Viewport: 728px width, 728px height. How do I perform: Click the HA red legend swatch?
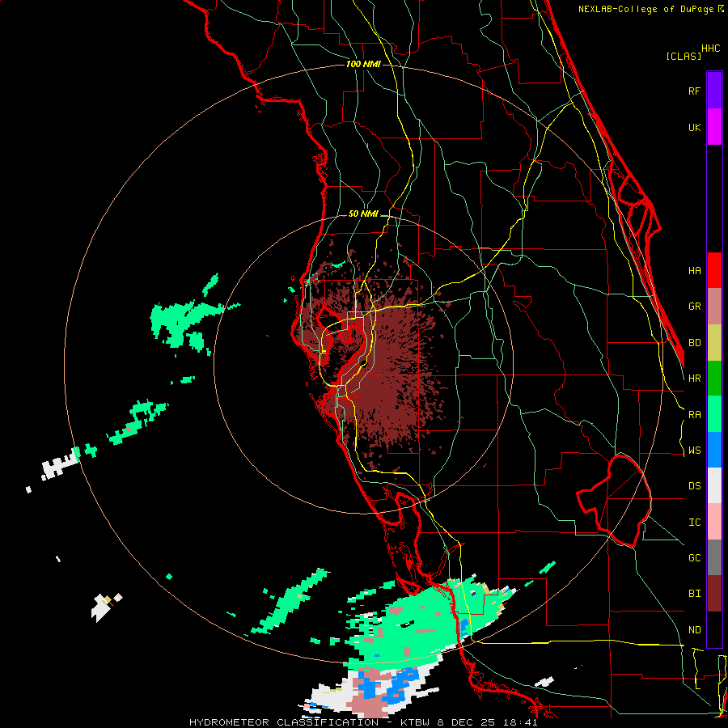coord(714,270)
